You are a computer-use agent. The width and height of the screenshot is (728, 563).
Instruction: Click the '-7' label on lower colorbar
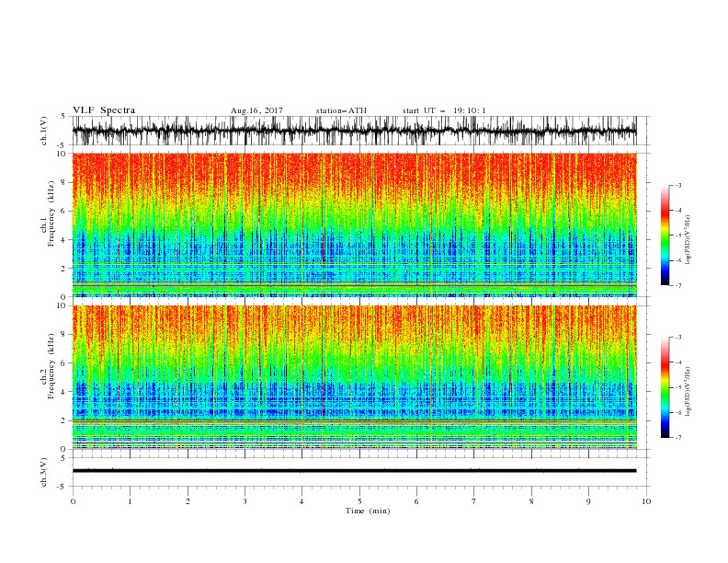678,438
